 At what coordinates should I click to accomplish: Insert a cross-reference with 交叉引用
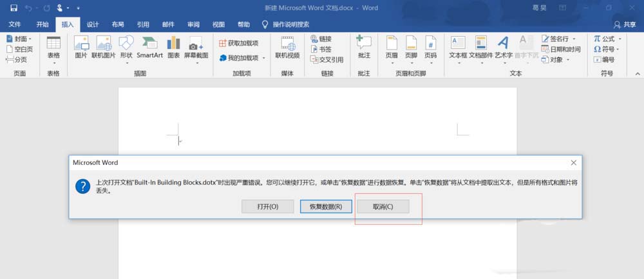click(327, 59)
